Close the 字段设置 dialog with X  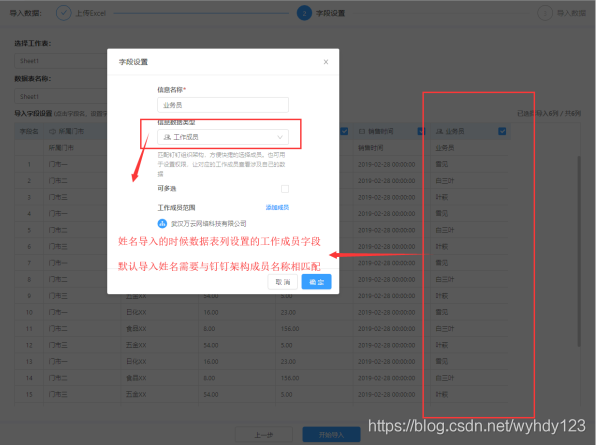tap(326, 62)
